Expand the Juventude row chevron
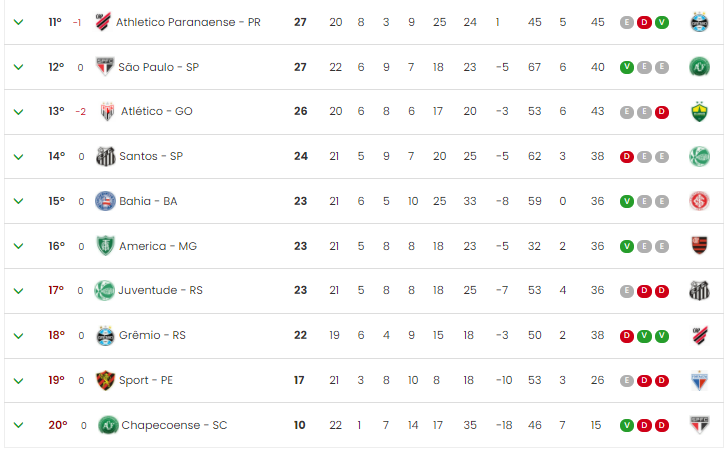This screenshot has width=726, height=454. [x=19, y=291]
